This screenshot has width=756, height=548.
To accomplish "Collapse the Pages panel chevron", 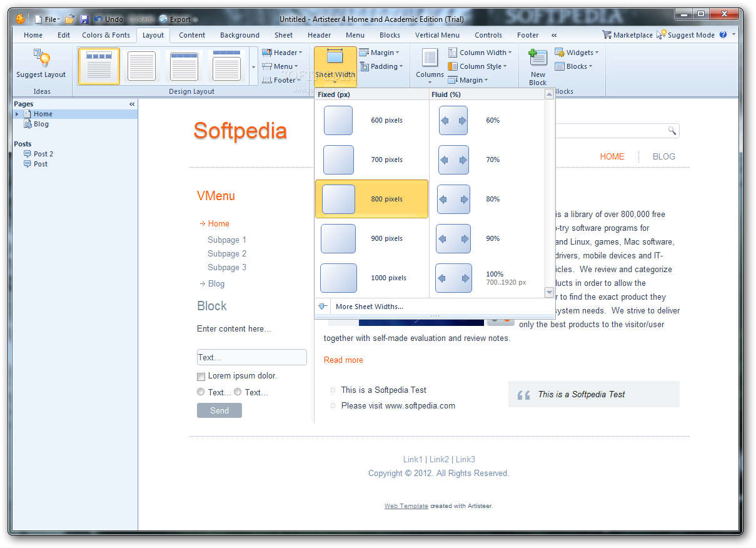I will pos(132,104).
